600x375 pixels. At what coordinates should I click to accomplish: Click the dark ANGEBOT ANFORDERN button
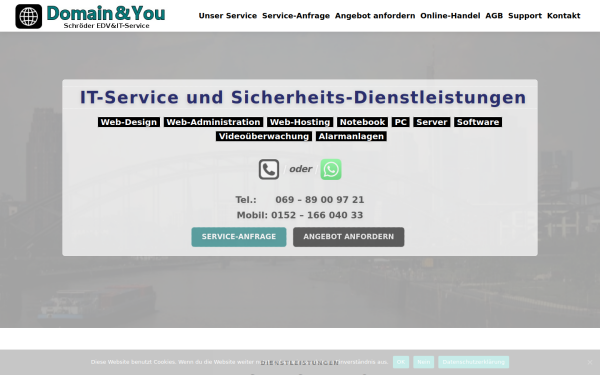coord(349,237)
